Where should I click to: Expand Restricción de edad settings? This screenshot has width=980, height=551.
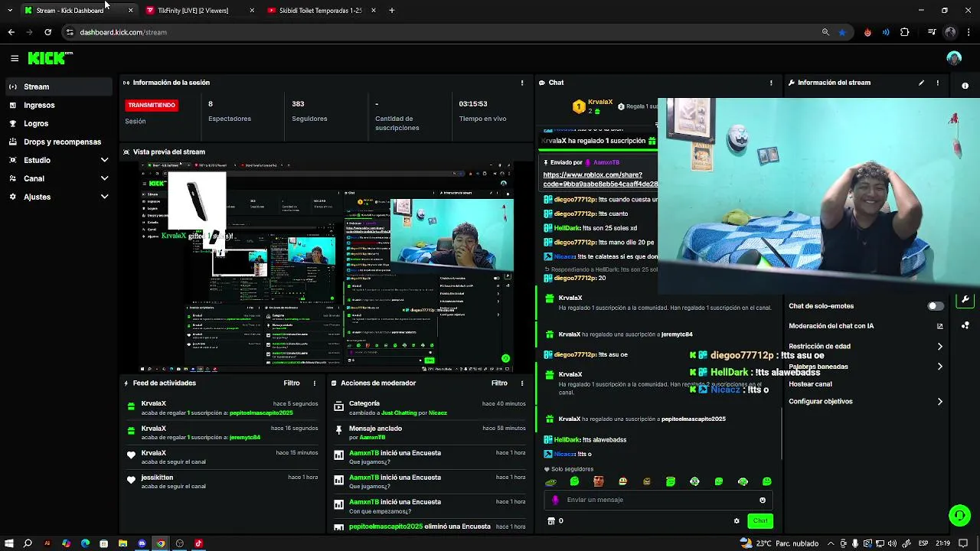(x=866, y=346)
